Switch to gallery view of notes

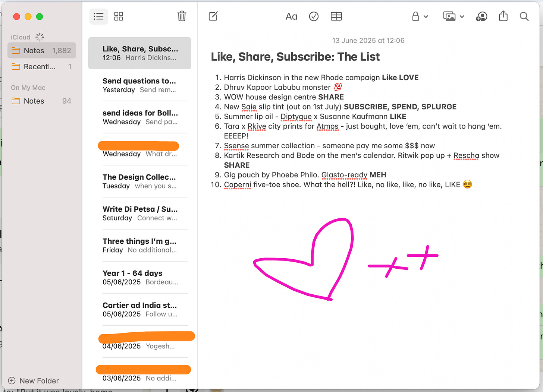point(119,16)
